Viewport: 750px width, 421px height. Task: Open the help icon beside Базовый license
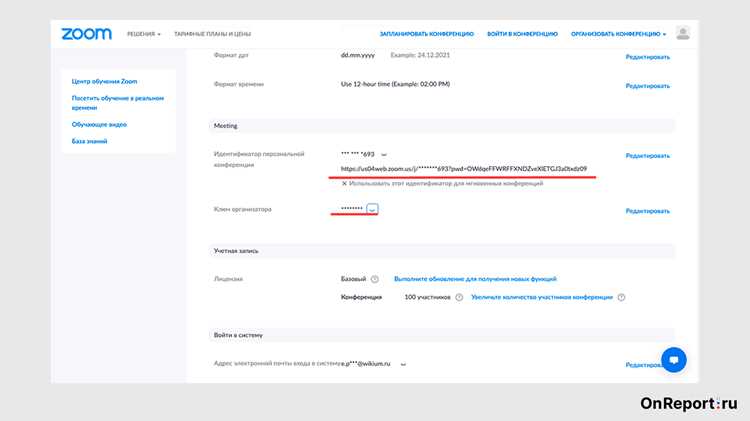click(375, 279)
